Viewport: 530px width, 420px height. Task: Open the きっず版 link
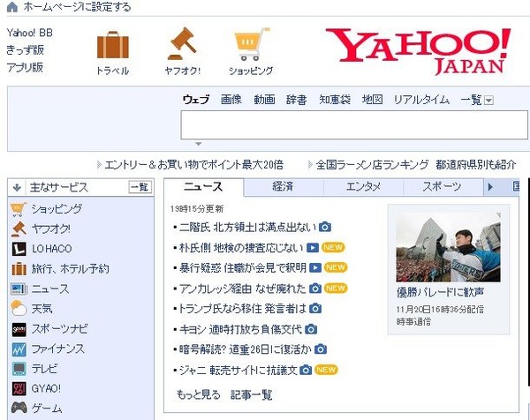(26, 50)
